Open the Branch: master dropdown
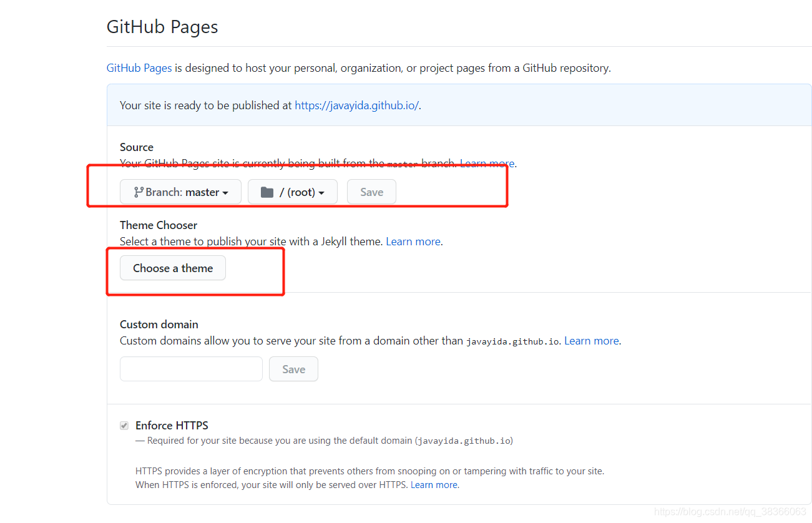Viewport: 812px width, 523px height. [x=180, y=192]
